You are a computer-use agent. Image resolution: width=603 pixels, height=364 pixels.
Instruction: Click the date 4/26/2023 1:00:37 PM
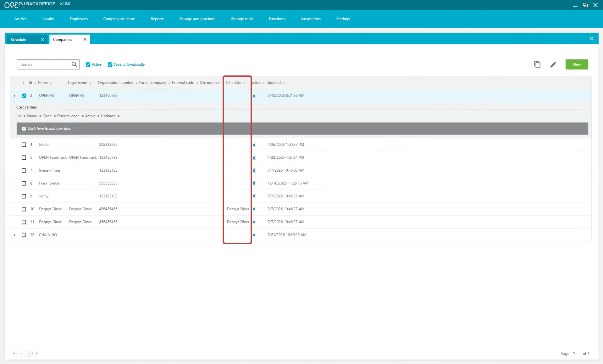pyautogui.click(x=285, y=145)
